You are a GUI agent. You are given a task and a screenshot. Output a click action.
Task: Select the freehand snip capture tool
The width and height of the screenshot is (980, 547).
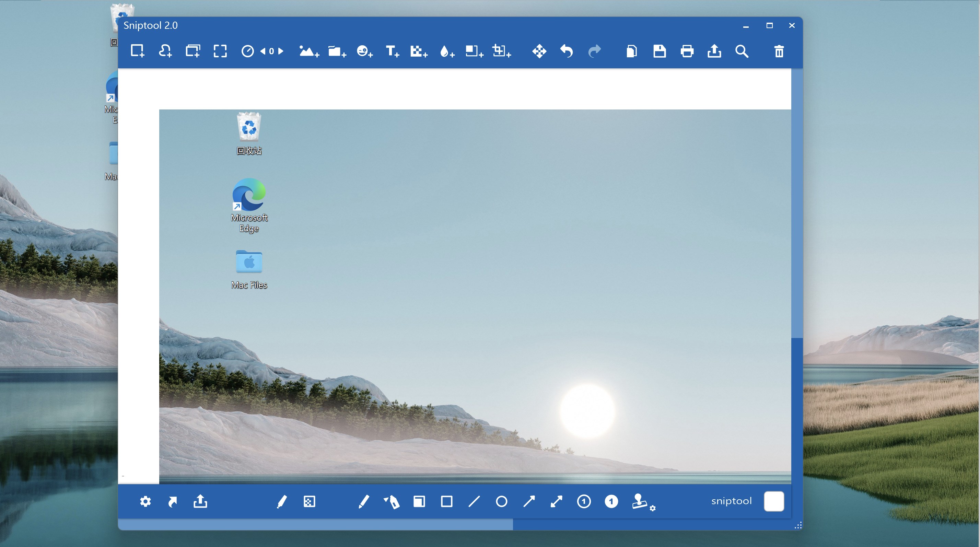coord(165,51)
